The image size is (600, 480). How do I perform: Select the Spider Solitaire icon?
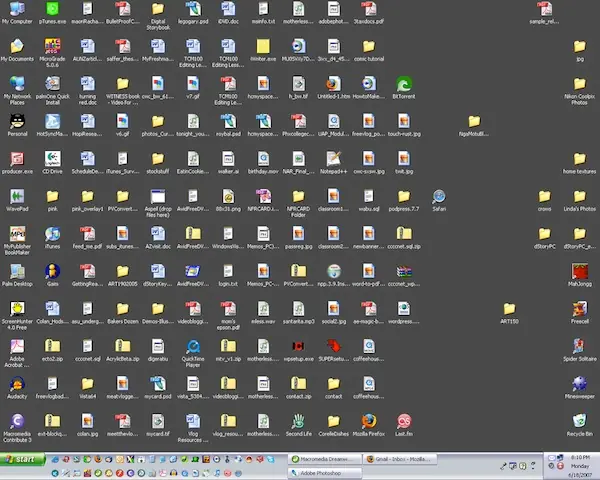(579, 345)
